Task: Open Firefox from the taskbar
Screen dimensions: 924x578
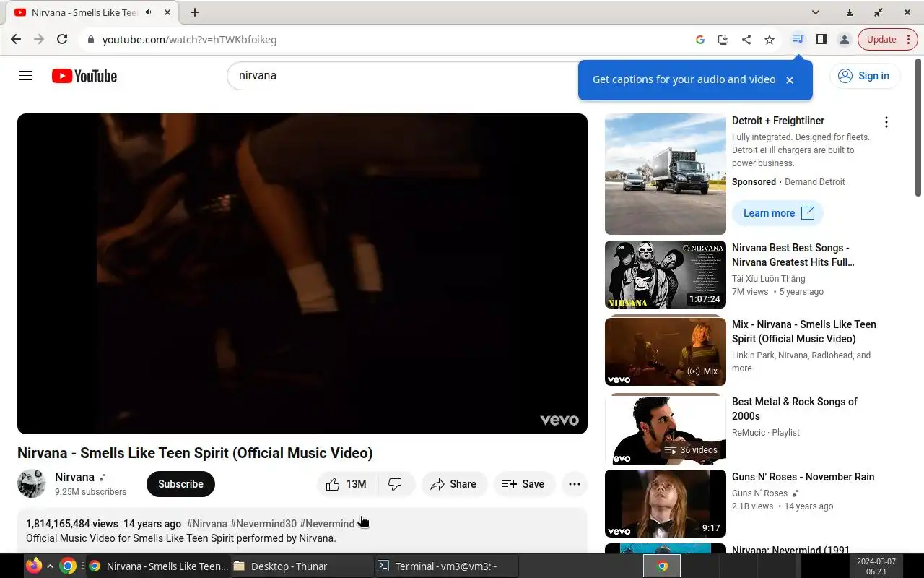Action: point(34,566)
